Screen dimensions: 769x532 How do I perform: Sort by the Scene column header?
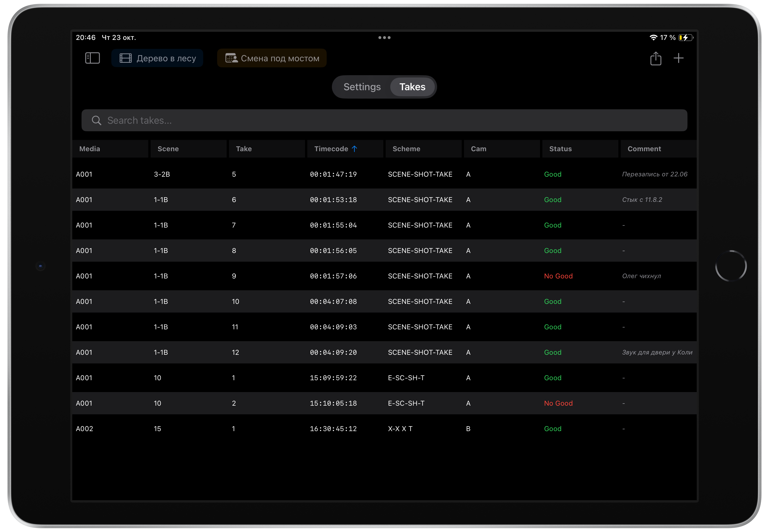click(168, 149)
